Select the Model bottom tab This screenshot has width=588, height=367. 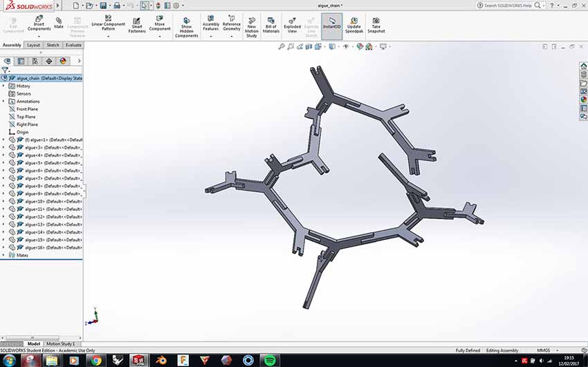[x=33, y=344]
